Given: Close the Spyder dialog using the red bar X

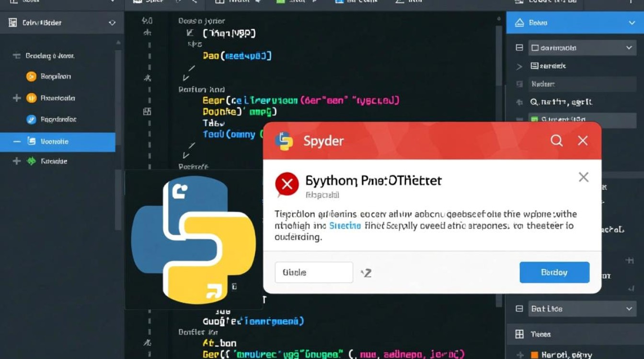Looking at the screenshot, I should [583, 140].
